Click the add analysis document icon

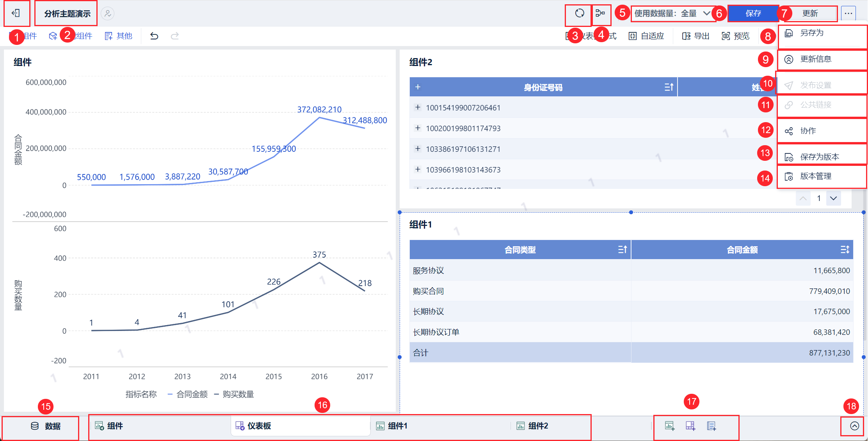click(x=711, y=426)
